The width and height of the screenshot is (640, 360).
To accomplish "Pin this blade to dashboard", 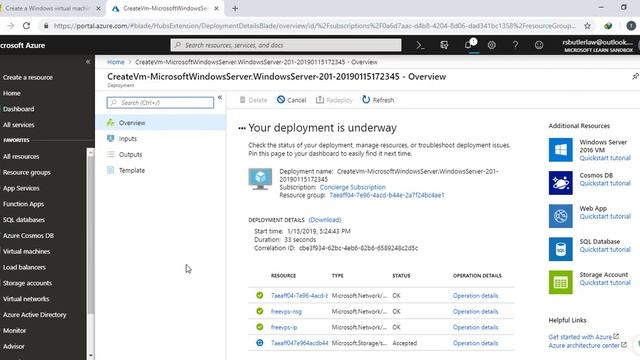I will [635, 76].
